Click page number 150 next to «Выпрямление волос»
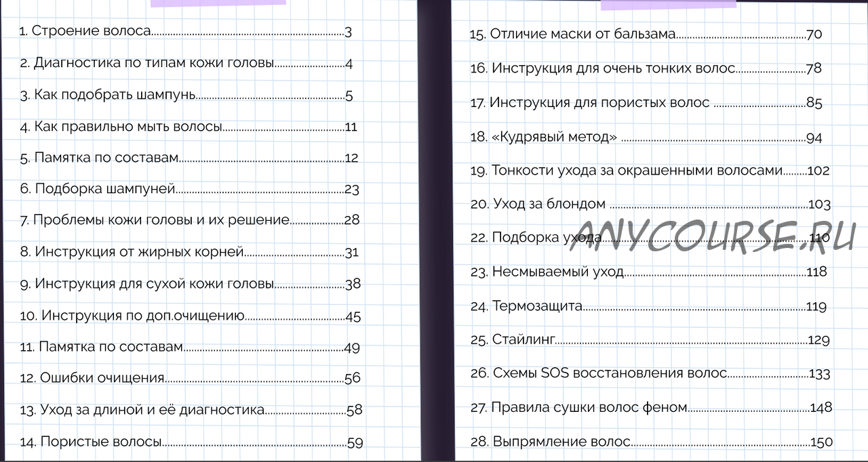The height and width of the screenshot is (462, 868). pyautogui.click(x=821, y=442)
